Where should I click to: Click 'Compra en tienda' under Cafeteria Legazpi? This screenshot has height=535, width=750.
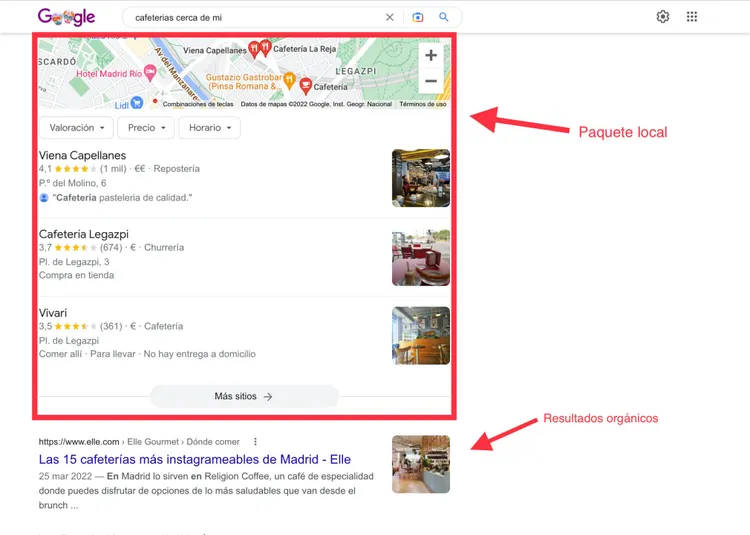coord(77,275)
